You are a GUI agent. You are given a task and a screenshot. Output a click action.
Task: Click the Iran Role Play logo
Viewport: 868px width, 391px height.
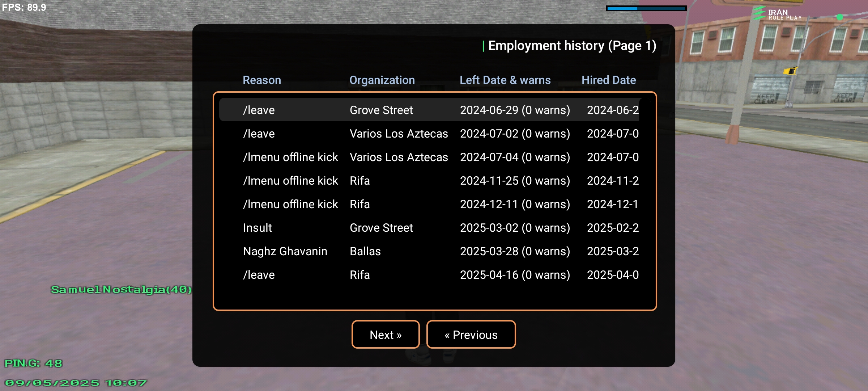[777, 14]
